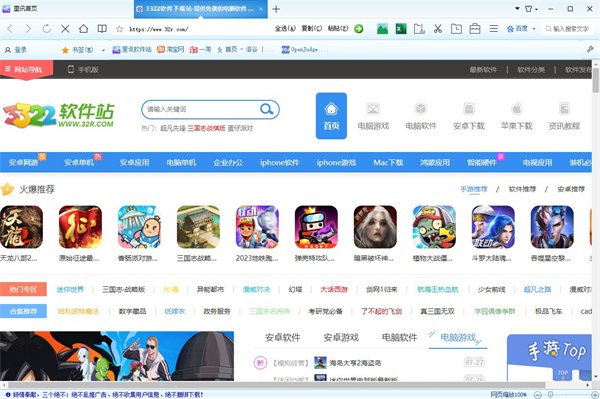Click the 3322软件站 site logo
Viewport: 600px width, 399px height.
(x=59, y=115)
